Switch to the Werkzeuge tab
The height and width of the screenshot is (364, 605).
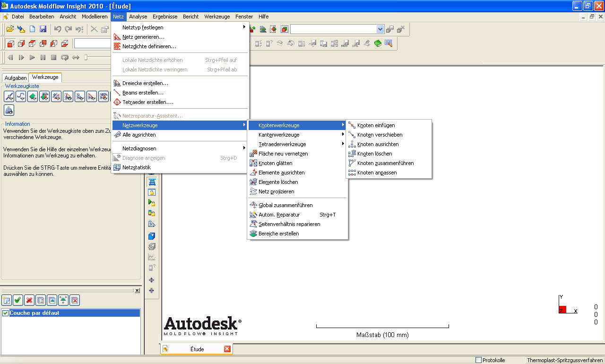[45, 77]
